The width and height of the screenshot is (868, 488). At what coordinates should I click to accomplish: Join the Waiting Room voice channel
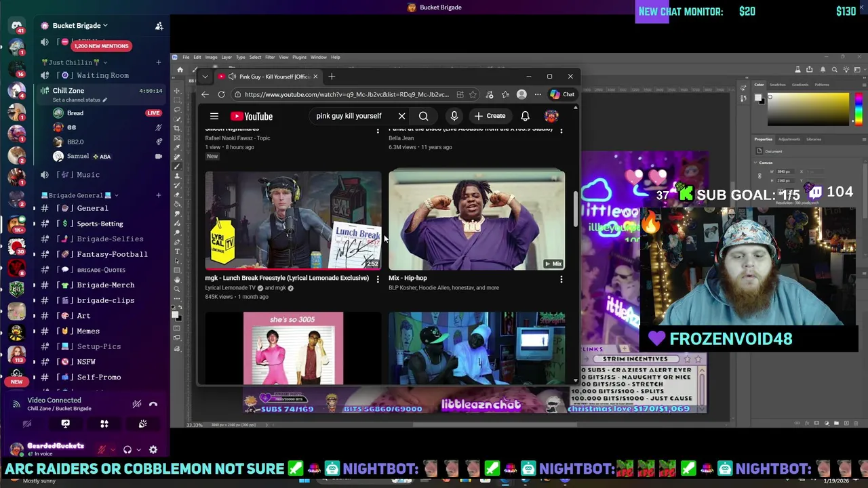(x=102, y=75)
